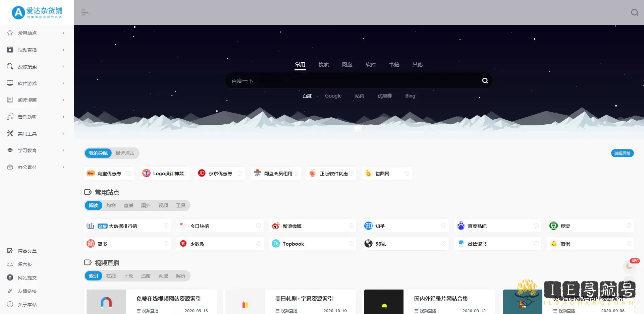644x314 pixels.
Task: Expand the 常用站点 sidebar item chevron
Action: pos(63,33)
